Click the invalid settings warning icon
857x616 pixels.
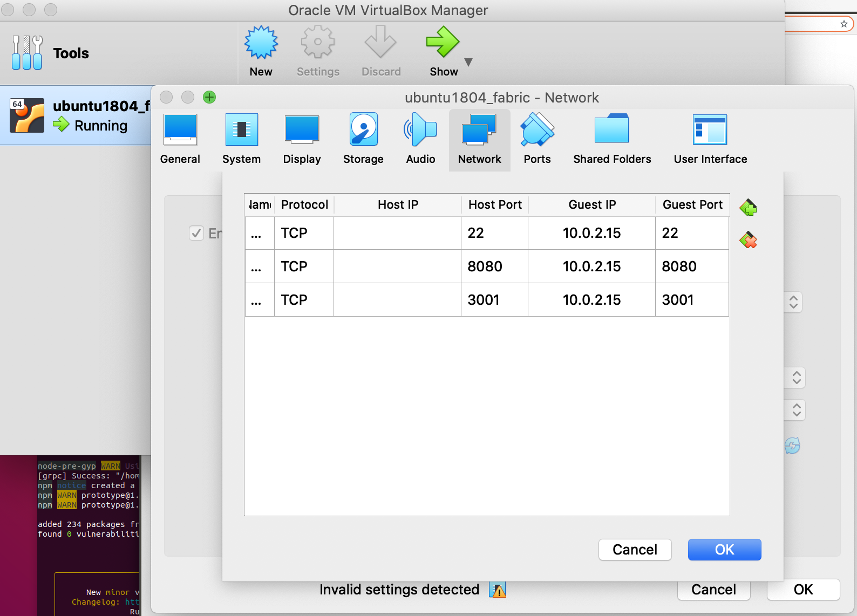pos(498,590)
